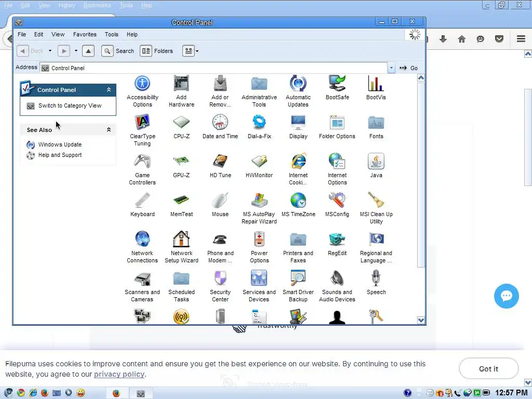
Task: Open Game Controllers applet
Action: 142,170
